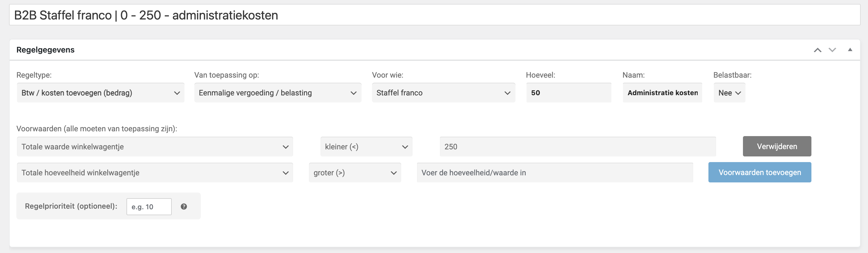This screenshot has height=253, width=868.
Task: Collapse the Regelgegevens panel using triangle toggle
Action: 850,50
